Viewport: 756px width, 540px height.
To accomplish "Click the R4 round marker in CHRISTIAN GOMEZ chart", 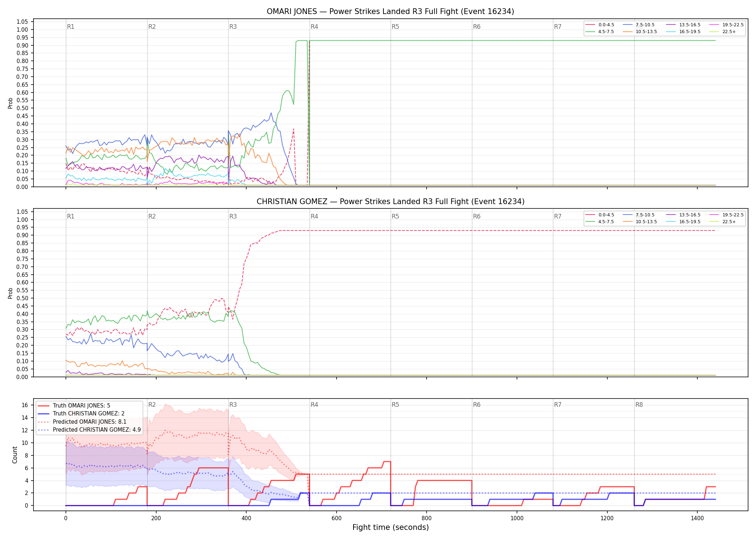I will (x=314, y=216).
